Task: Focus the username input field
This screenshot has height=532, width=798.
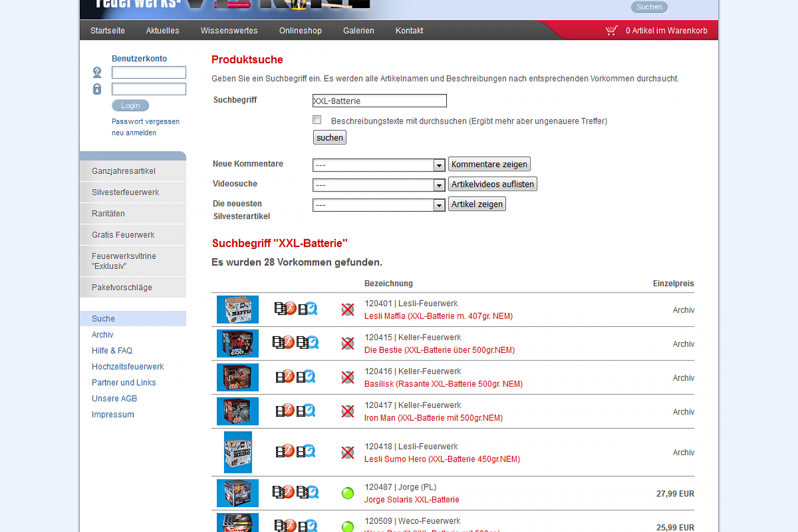Action: point(149,72)
